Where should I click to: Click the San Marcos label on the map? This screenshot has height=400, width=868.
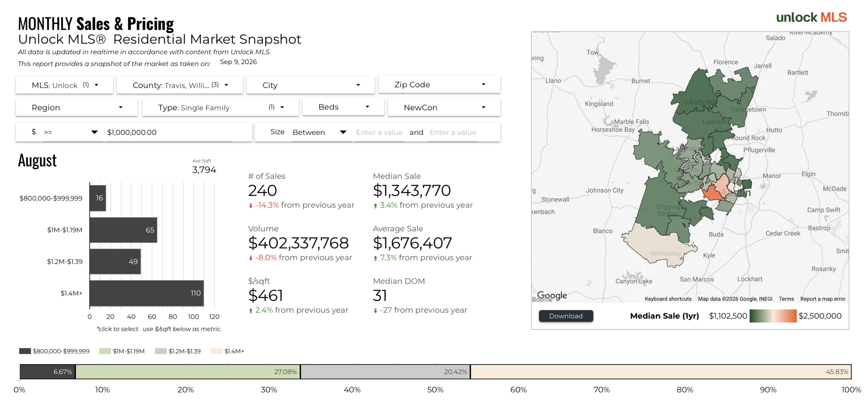coord(696,279)
